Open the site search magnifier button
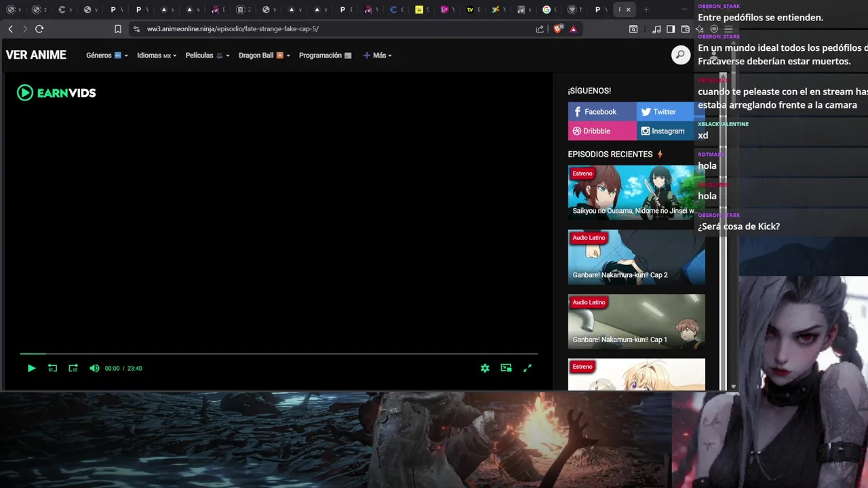Image resolution: width=868 pixels, height=488 pixels. tap(681, 55)
